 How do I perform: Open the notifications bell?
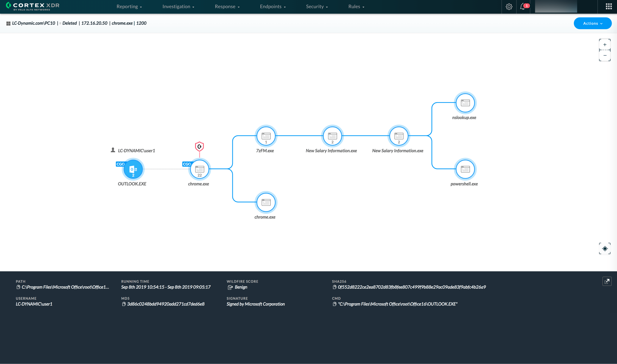point(522,7)
